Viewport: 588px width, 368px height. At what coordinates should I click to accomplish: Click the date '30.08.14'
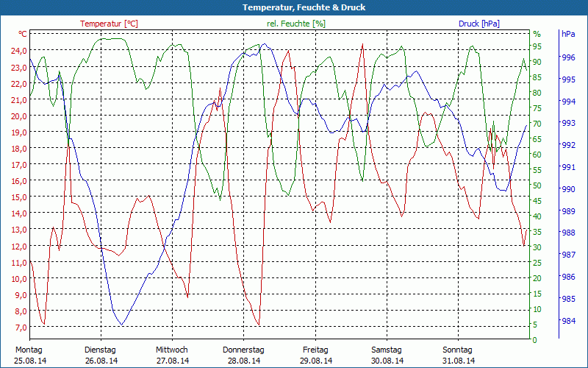[387, 361]
